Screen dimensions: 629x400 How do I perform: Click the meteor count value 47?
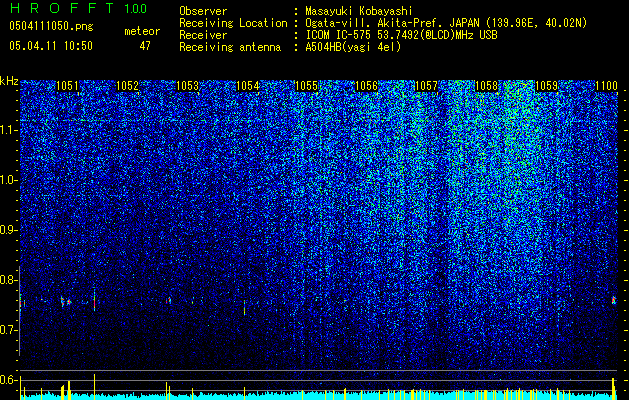(x=145, y=46)
